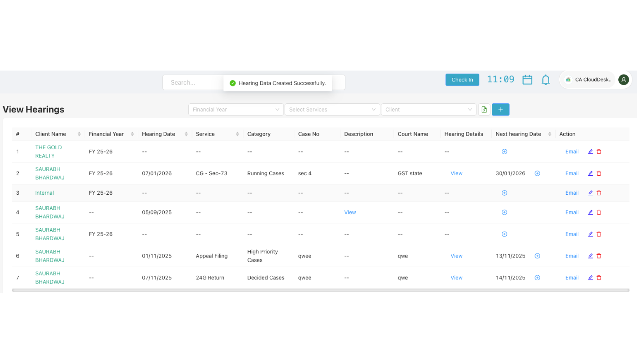
Task: Delete the THE GOLD REALTY hearing row
Action: click(599, 151)
